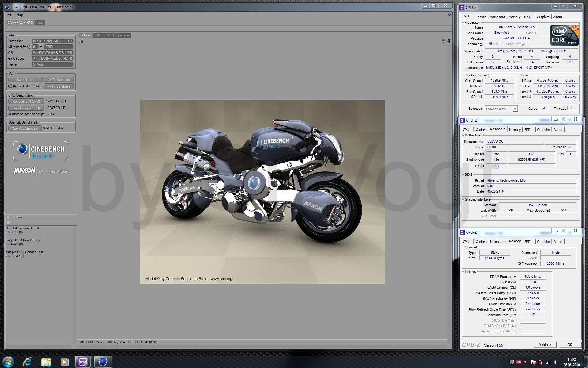588x368 pixels.
Task: Switch to CPU-Z via its taskbar icon
Action: point(83,362)
